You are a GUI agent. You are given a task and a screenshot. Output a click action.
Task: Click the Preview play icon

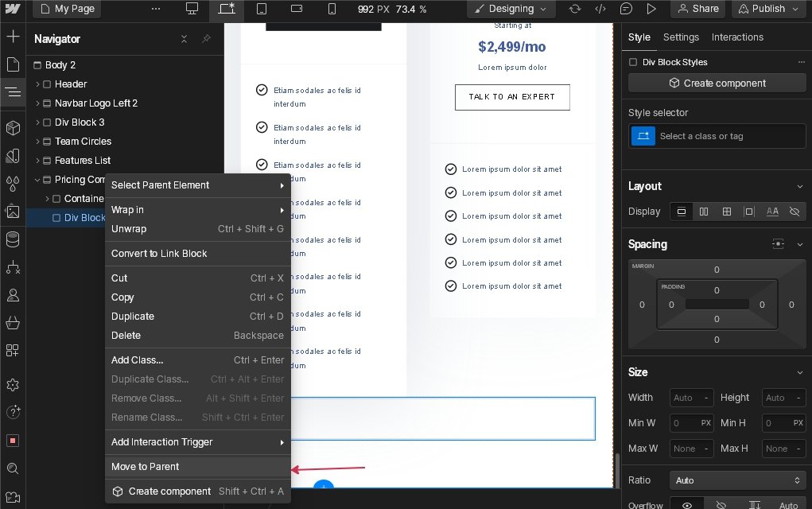point(651,9)
